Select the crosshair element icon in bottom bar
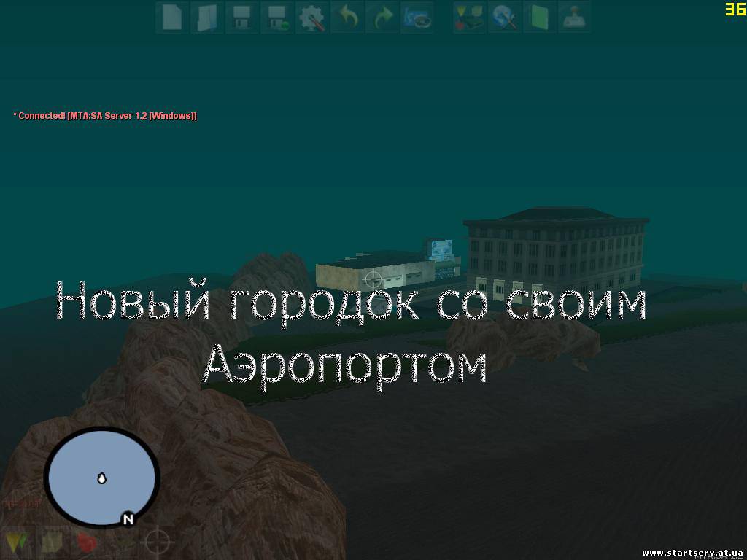The image size is (747, 560). [x=157, y=542]
